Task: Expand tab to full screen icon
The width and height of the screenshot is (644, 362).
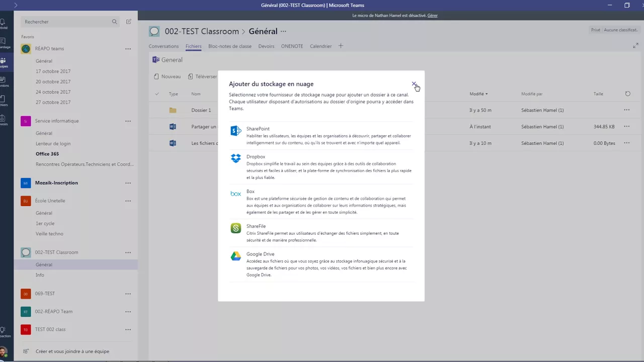Action: [x=635, y=46]
